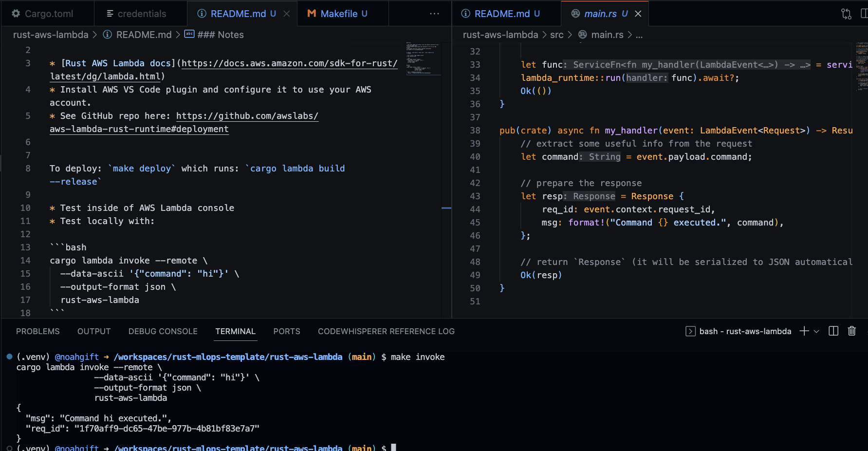This screenshot has width=868, height=451.
Task: Click line number 38 in main.rs gutter
Action: click(x=475, y=131)
